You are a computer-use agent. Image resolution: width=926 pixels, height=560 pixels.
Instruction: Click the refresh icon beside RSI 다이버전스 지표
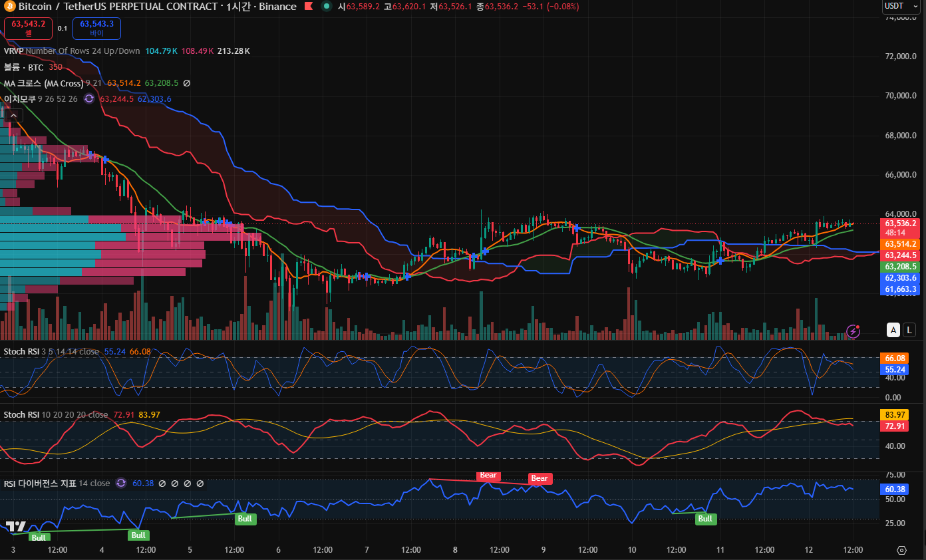[121, 484]
